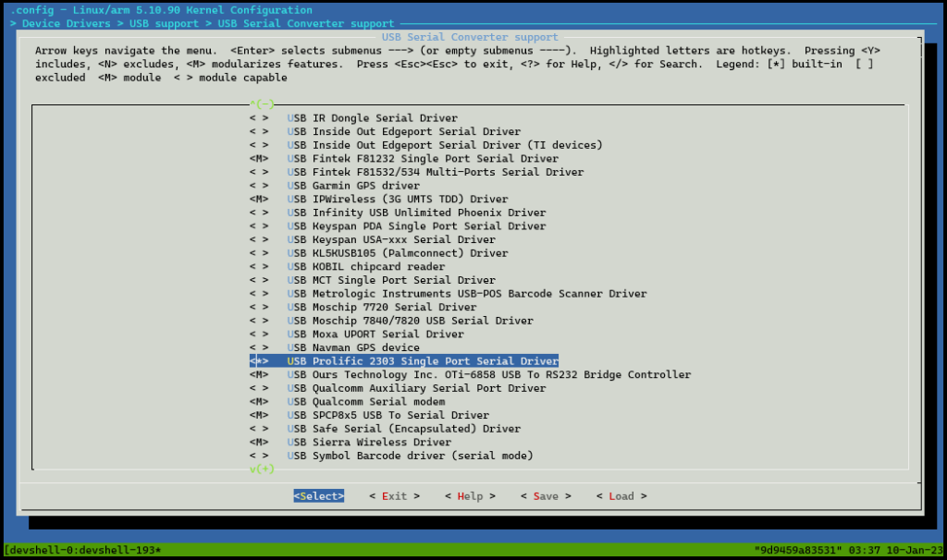The width and height of the screenshot is (947, 560).
Task: Click the scroll-up ^(-) indicator
Action: point(262,103)
